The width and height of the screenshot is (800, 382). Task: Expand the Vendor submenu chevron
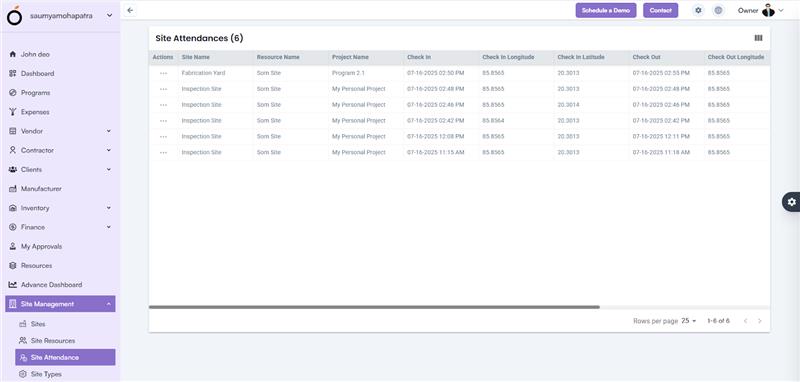click(x=109, y=131)
